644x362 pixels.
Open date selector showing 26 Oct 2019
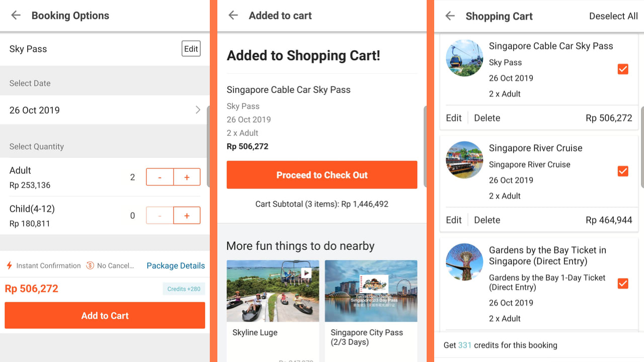[x=105, y=110]
